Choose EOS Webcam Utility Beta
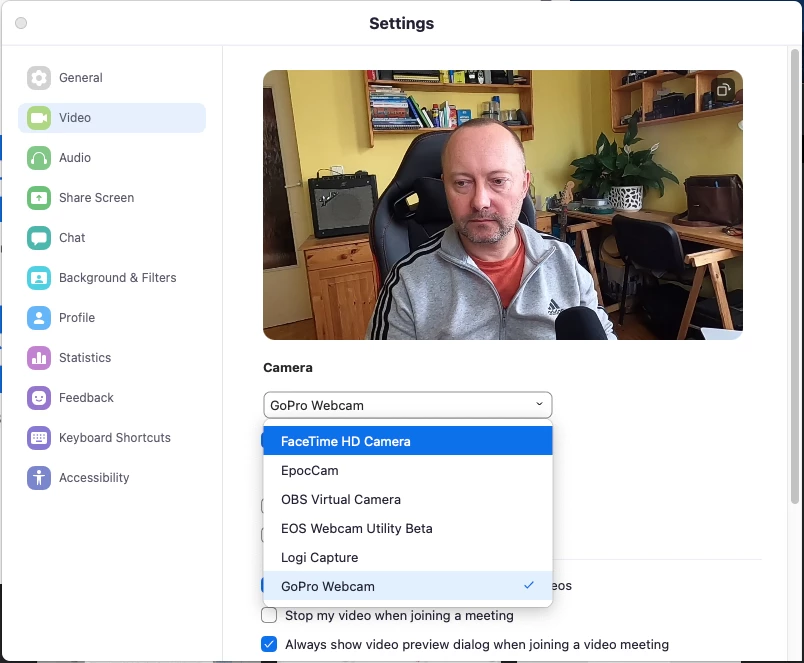Image resolution: width=804 pixels, height=663 pixels. [x=408, y=528]
